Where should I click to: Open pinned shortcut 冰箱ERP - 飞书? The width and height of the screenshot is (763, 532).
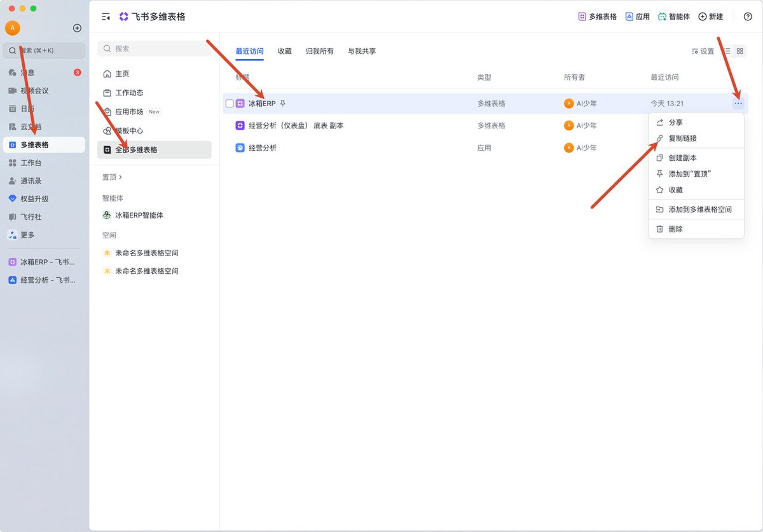[x=44, y=262]
